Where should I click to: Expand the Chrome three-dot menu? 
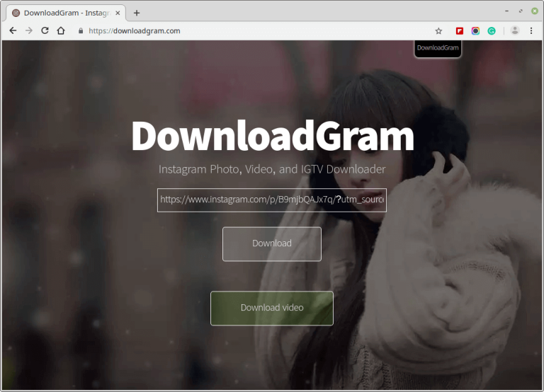(531, 31)
